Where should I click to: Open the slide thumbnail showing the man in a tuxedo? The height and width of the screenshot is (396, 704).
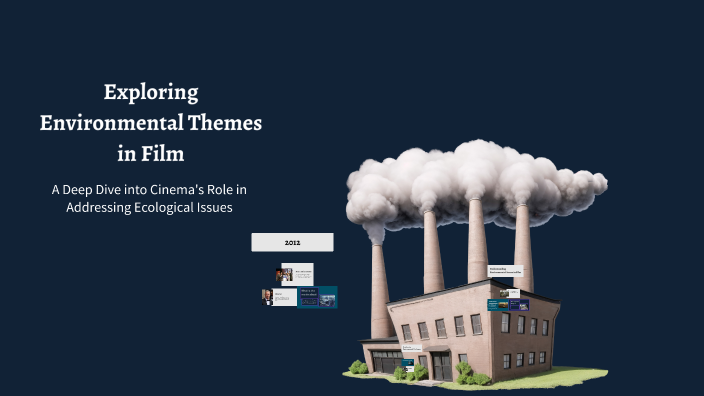coord(279,297)
